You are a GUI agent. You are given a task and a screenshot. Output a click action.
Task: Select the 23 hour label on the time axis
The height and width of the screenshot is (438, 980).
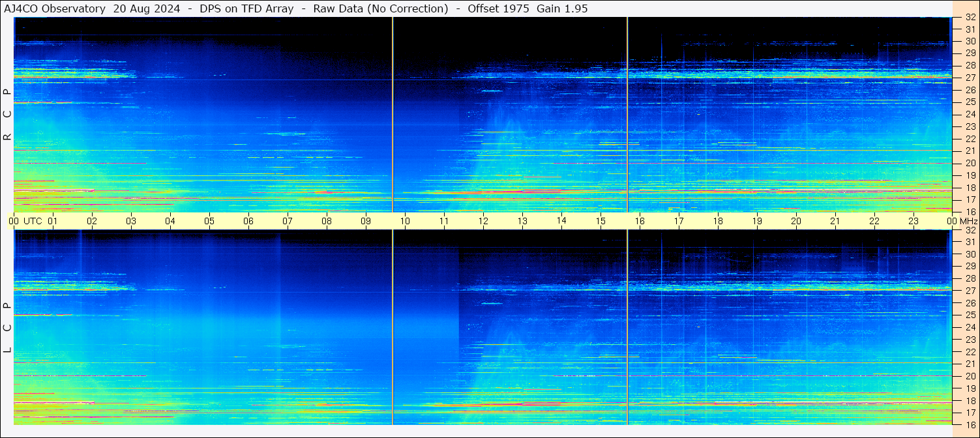pyautogui.click(x=913, y=221)
